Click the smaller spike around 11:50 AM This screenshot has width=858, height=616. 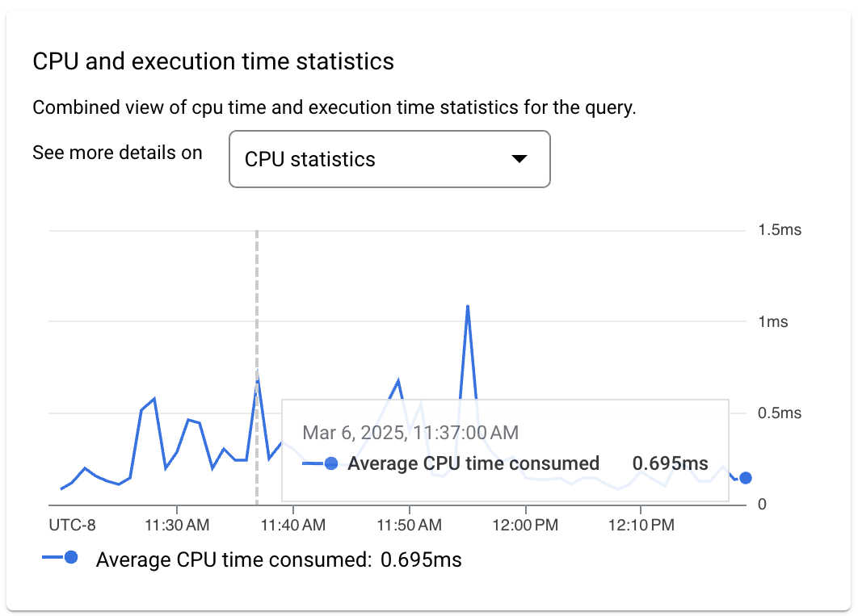pos(397,379)
